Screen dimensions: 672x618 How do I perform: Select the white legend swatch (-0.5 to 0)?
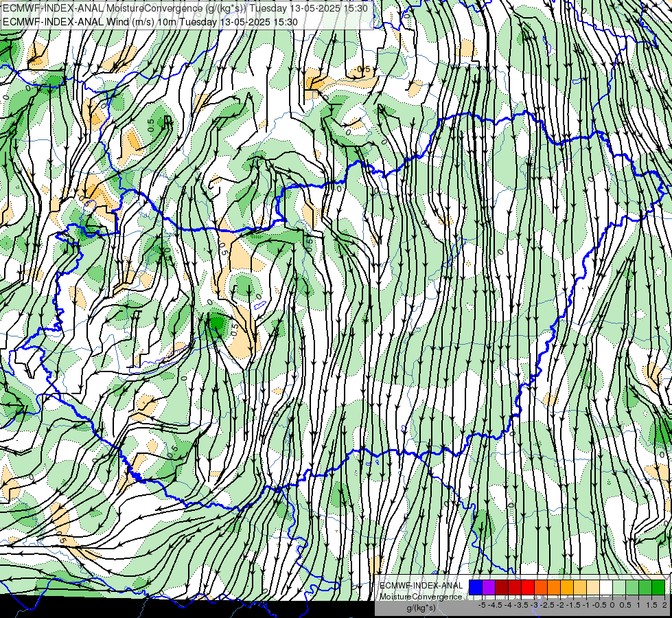[x=606, y=587]
